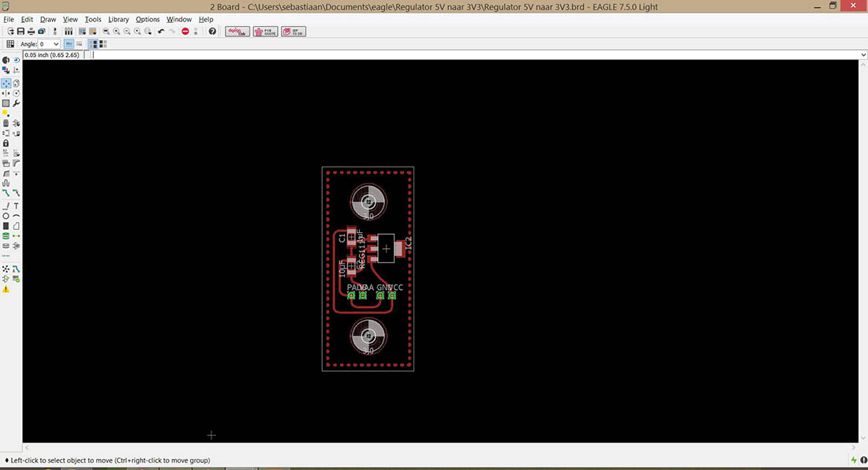The image size is (868, 470).
Task: Click into the command line field
Action: [x=474, y=55]
